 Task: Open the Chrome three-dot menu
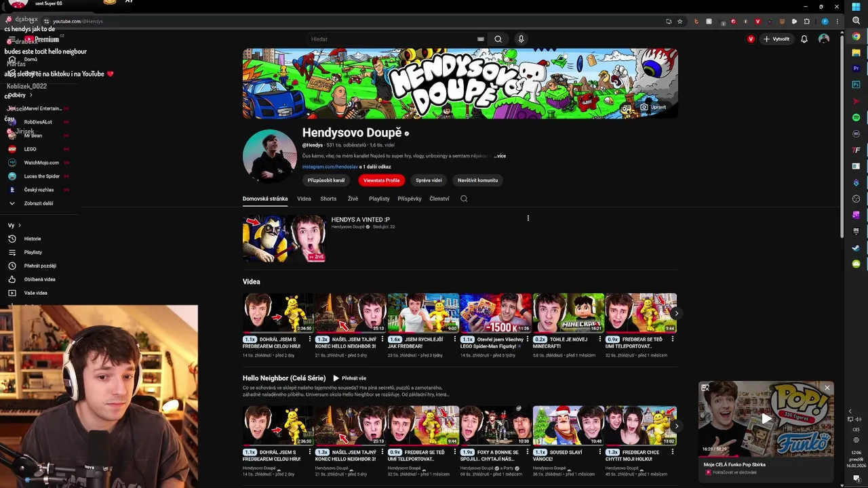[x=837, y=21]
